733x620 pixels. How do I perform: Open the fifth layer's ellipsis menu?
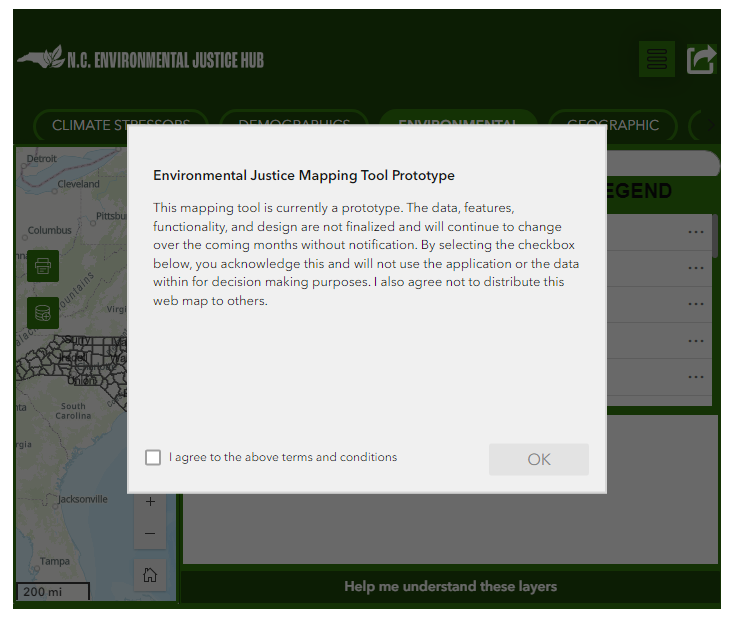coord(696,377)
